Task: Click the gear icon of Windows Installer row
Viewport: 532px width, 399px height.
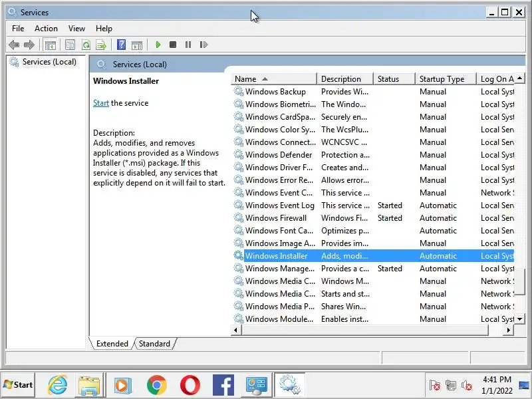Action: click(239, 256)
